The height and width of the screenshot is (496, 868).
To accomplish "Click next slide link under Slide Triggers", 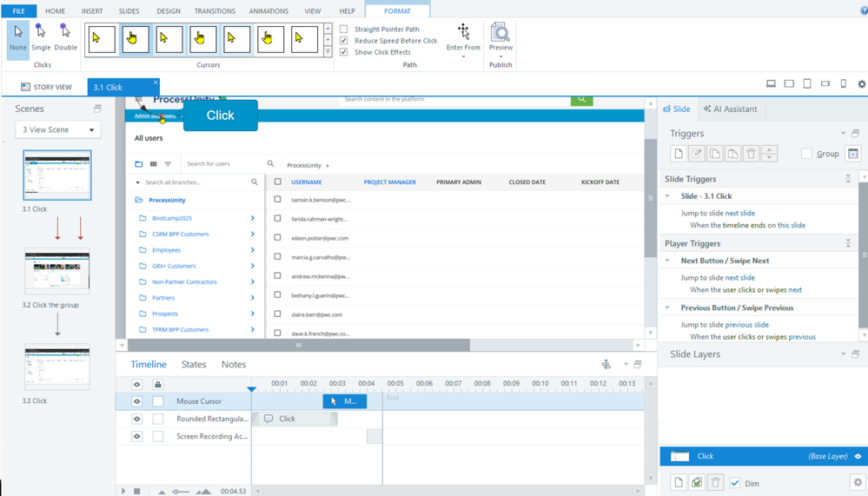I will pyautogui.click(x=740, y=213).
